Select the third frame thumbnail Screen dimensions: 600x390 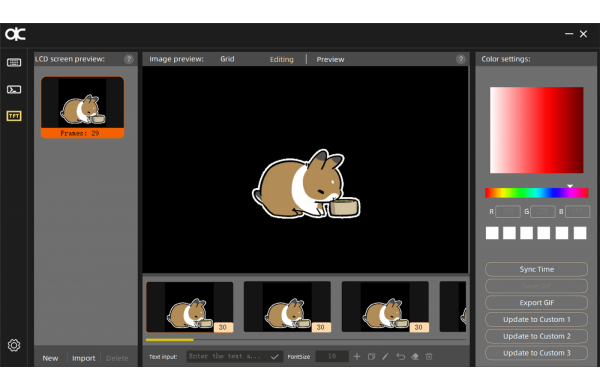(x=385, y=307)
